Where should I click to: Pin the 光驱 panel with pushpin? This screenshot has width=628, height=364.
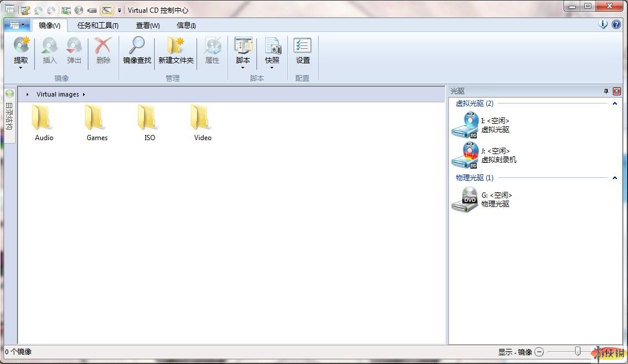(x=606, y=91)
